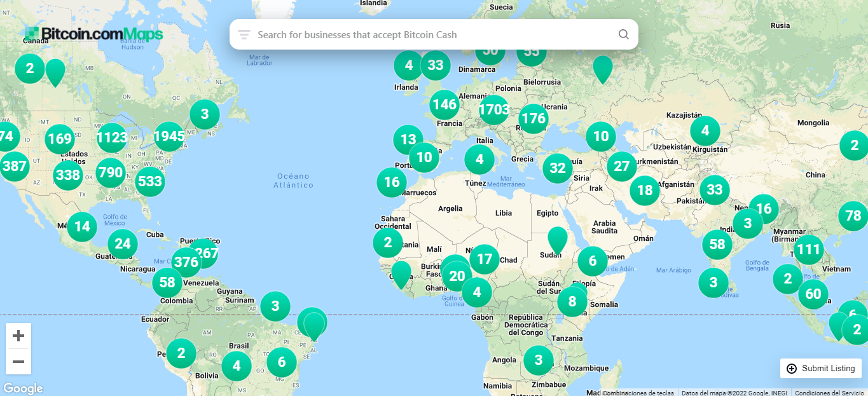Viewport: 868px width, 396px height.
Task: Open the filter icon in search bar
Action: click(x=244, y=34)
